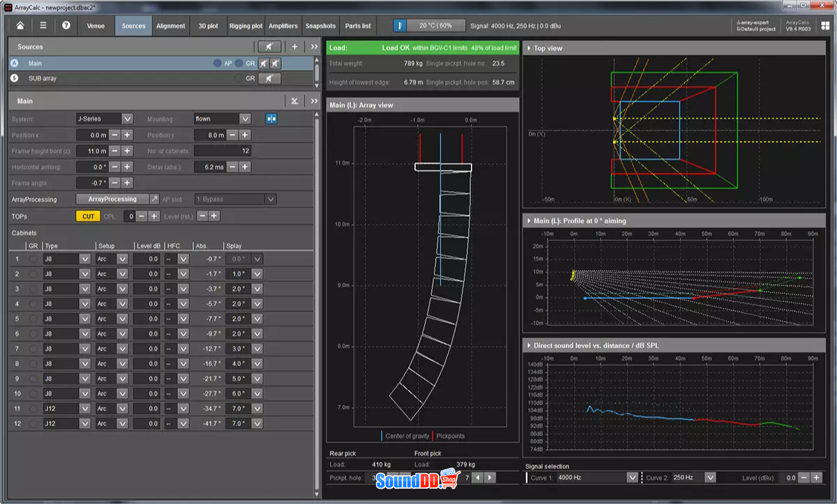Switch to the Alignment tab

pos(171,26)
